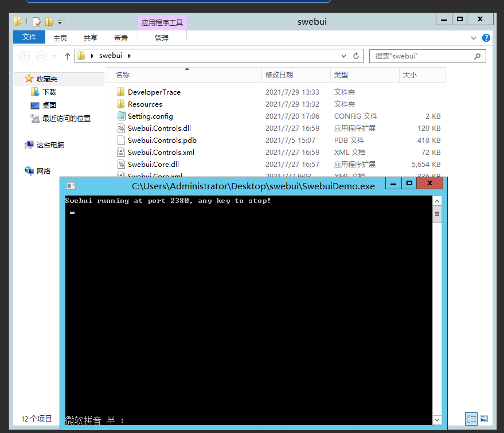Minimize the SwebuiDemo.exe console window
The width and height of the screenshot is (504, 433).
pyautogui.click(x=393, y=184)
